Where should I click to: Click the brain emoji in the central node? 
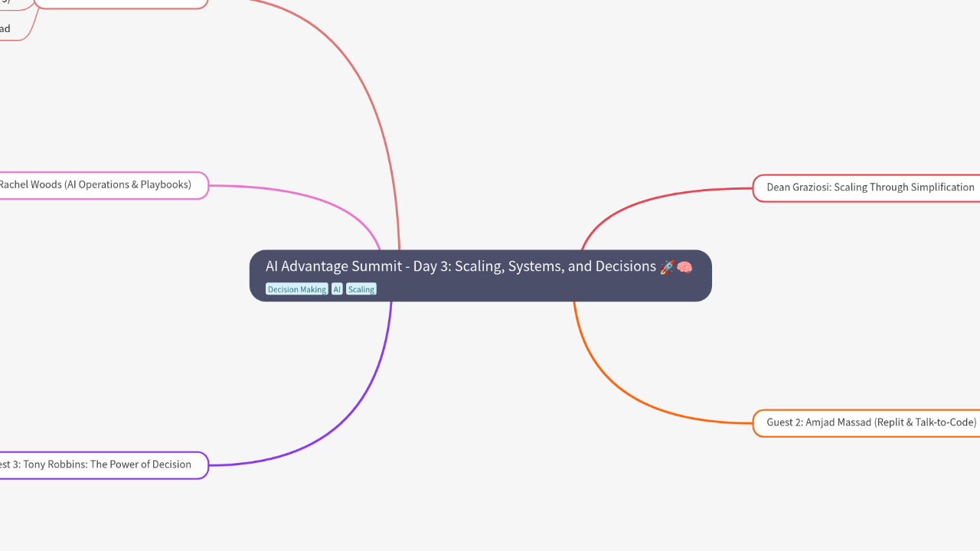tap(683, 266)
